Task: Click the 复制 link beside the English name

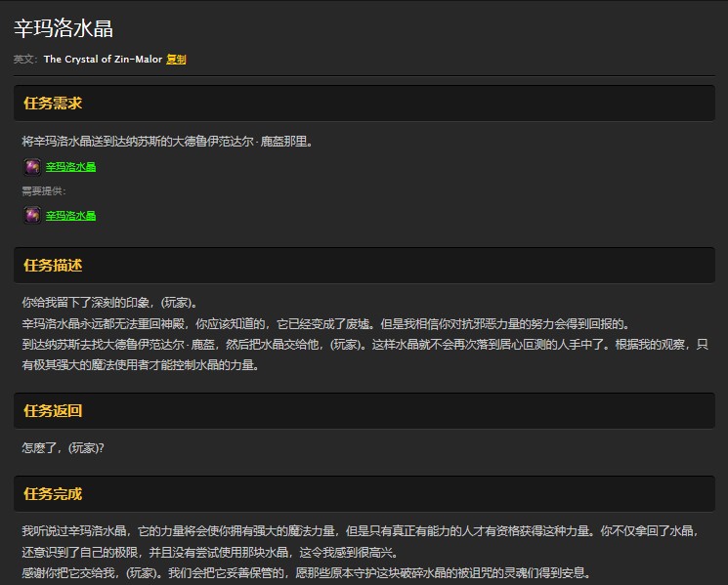Action: click(x=176, y=60)
